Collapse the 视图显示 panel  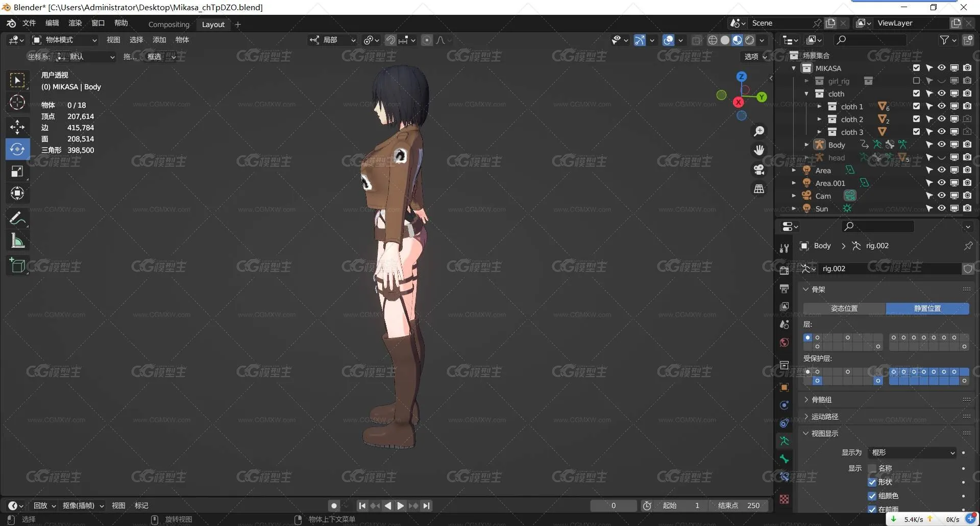coord(825,434)
